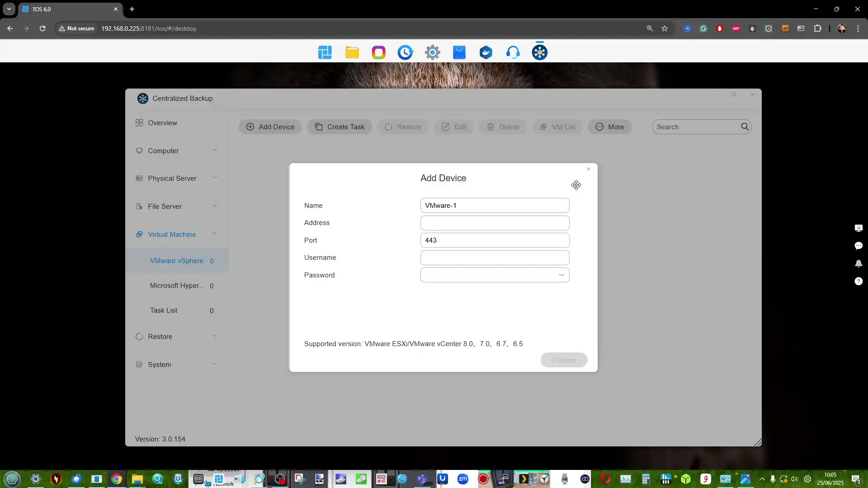Collapse the Virtual Machine section
Screen dimensions: 868x488
(x=177, y=235)
